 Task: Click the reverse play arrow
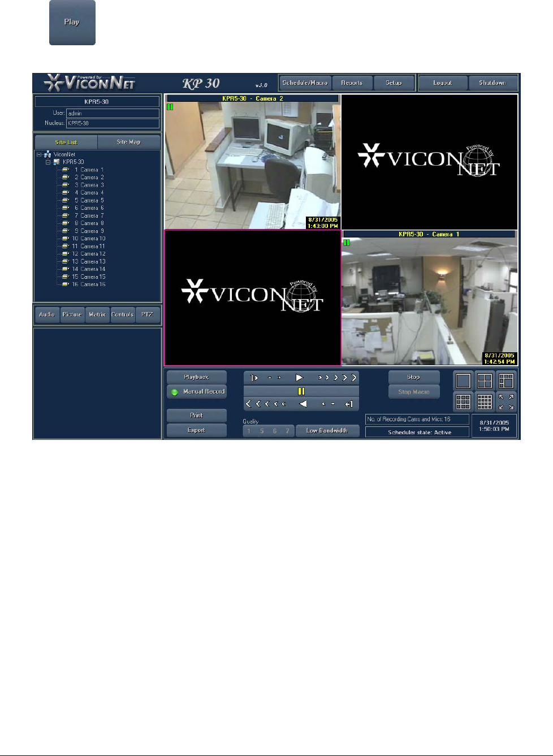[303, 404]
